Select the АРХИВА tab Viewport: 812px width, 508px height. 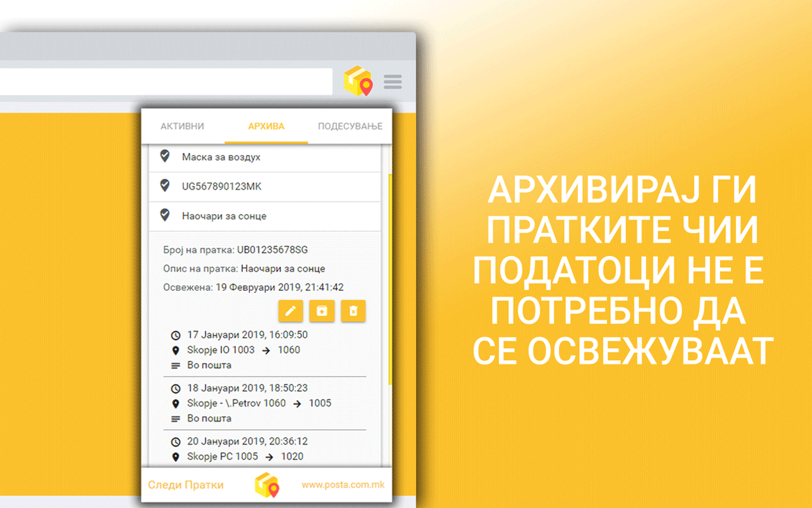pos(266,126)
